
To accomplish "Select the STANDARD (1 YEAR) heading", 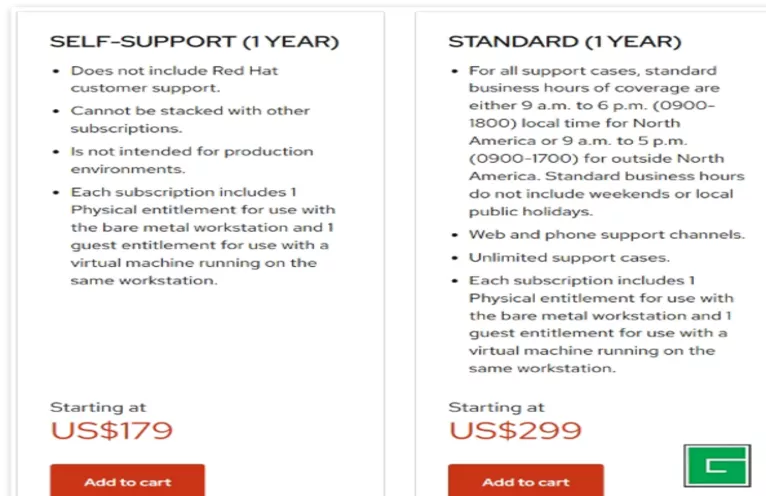I will tap(564, 42).
